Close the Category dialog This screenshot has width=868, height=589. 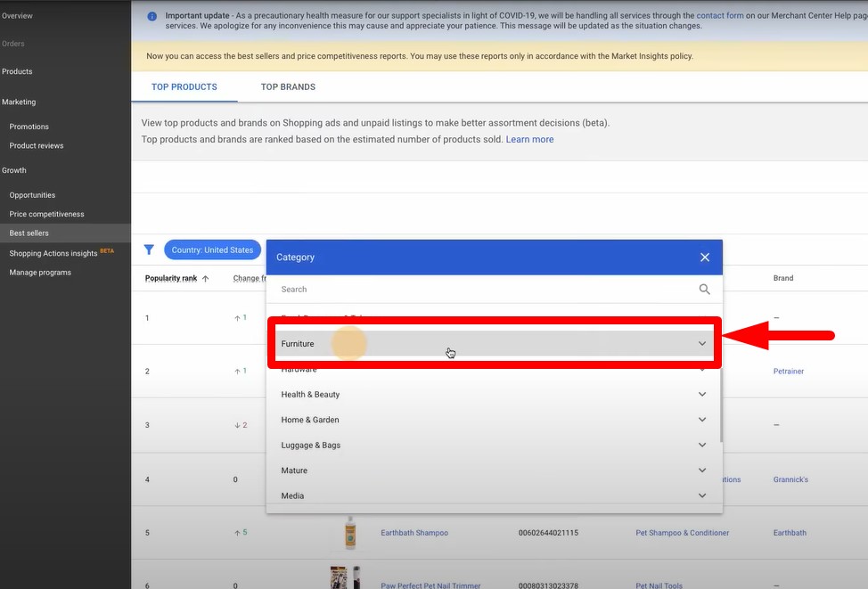tap(705, 258)
